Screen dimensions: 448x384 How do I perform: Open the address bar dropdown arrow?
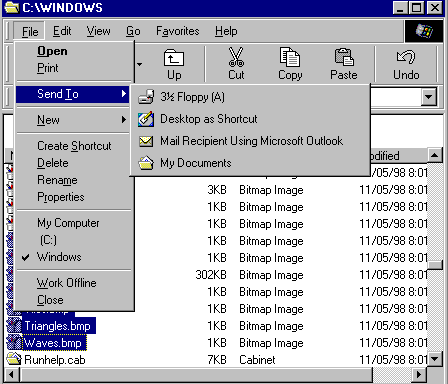(429, 97)
